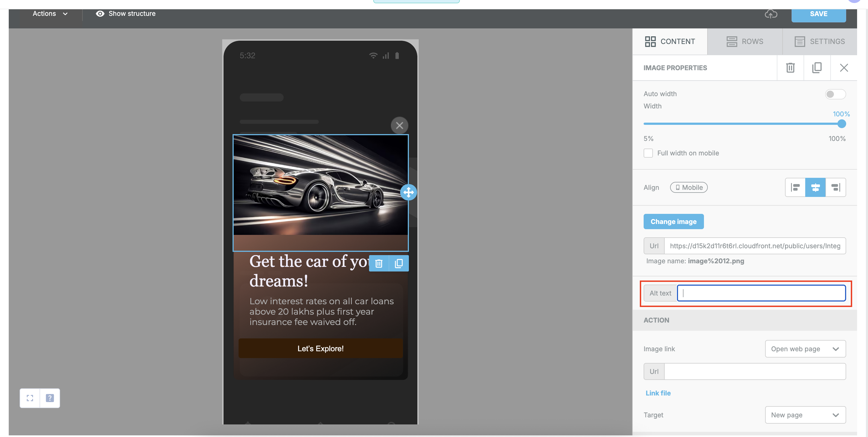Click the Change image button
Viewport: 868px width, 437px height.
pos(673,222)
